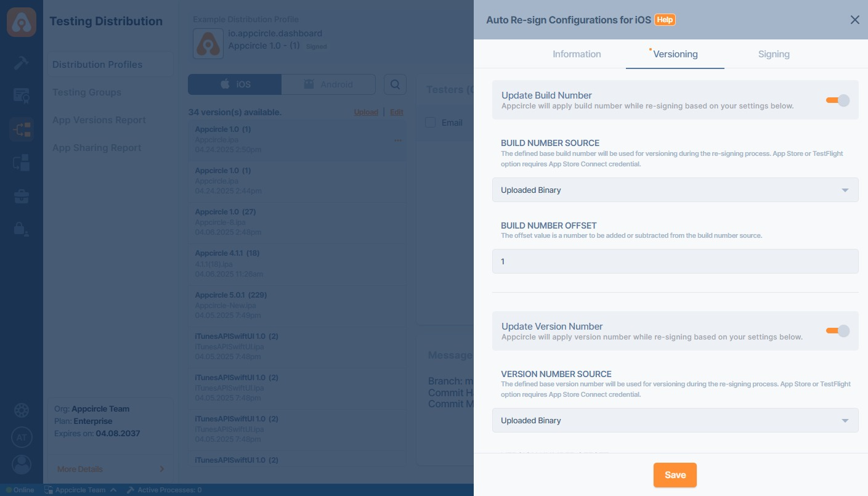The image size is (868, 496).
Task: Switch to the Signing tab
Action: (773, 54)
